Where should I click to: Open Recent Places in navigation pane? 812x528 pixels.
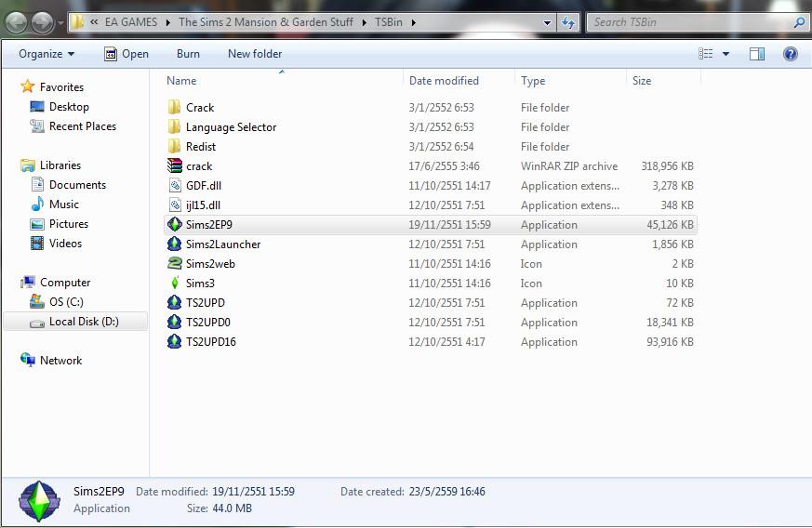click(x=83, y=126)
